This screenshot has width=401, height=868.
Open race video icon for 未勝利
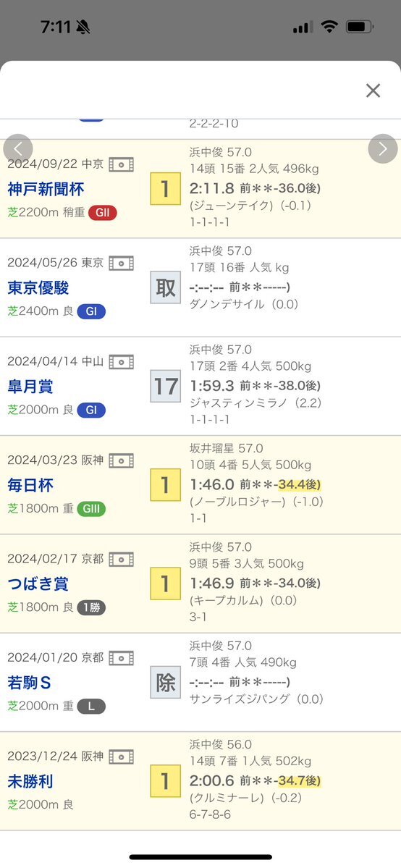click(x=122, y=757)
